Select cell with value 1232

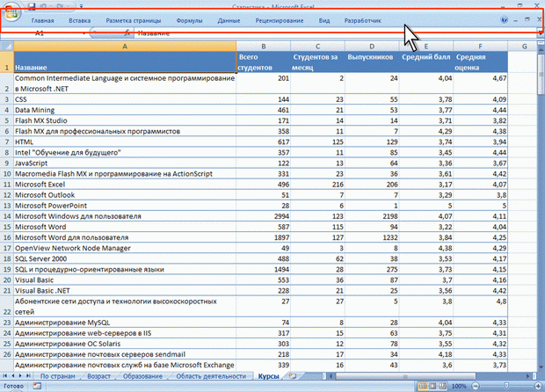pos(372,237)
